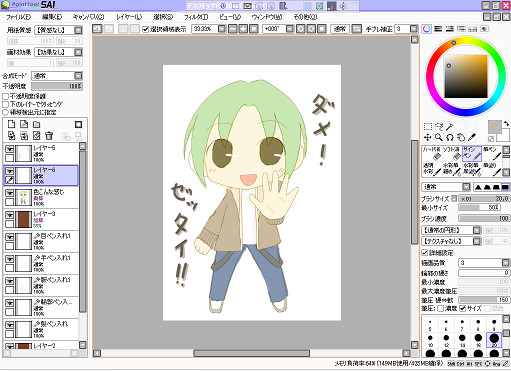This screenshot has width=511, height=371.
Task: Select the soft eraser tool
Action: tap(452, 154)
